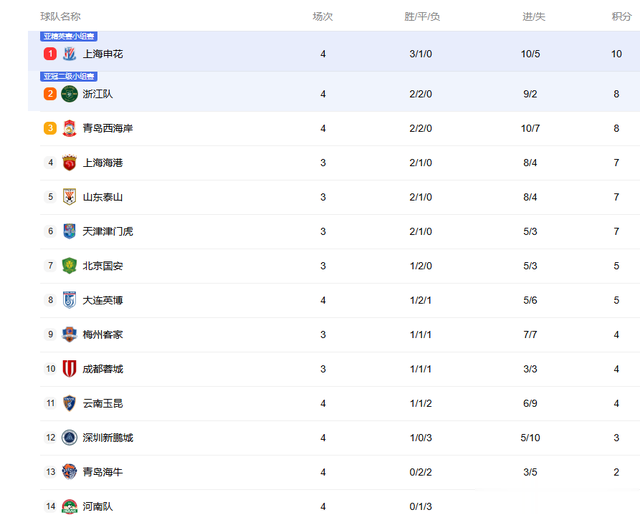Click the Shenzhen Peng City (深圳新鹏城) round logo
The image size is (640, 520).
[x=69, y=438]
